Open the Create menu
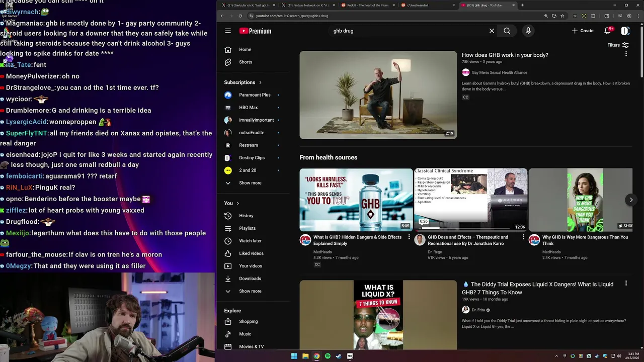Screen dimensions: 644x362 click(583, 31)
